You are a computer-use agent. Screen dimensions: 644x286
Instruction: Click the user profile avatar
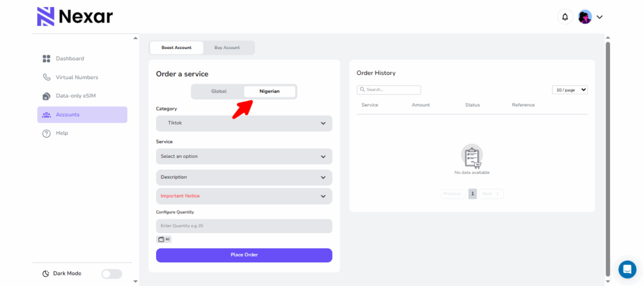pos(585,17)
